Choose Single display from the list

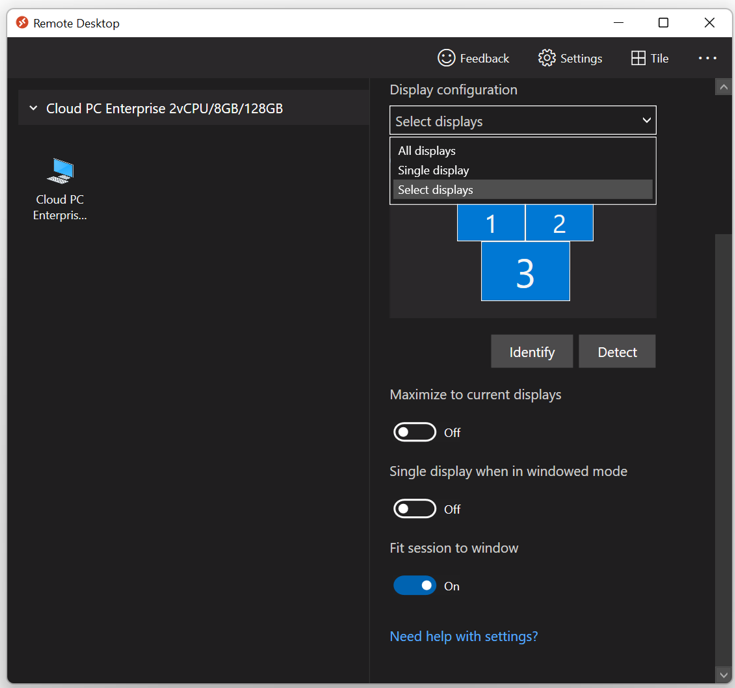click(523, 170)
